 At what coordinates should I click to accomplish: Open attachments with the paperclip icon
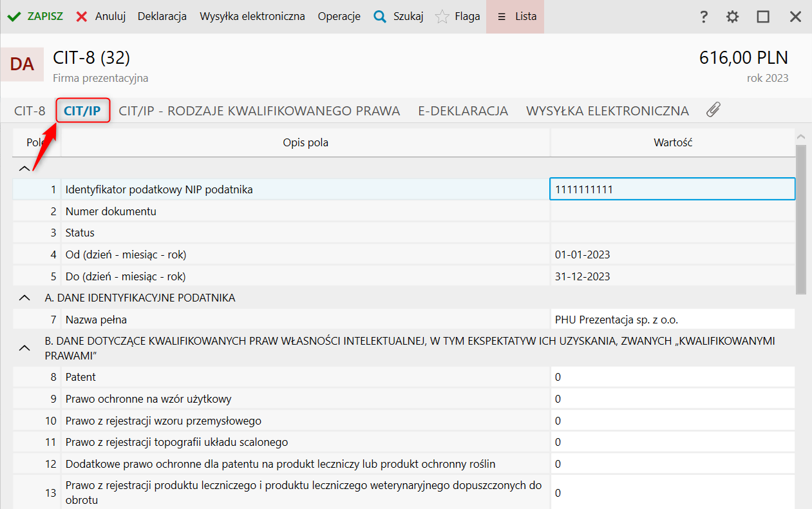(713, 110)
